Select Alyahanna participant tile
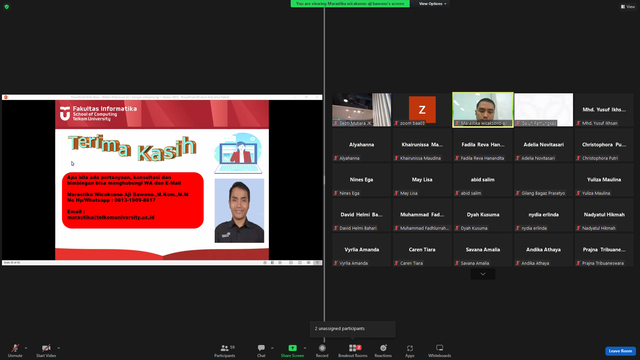 click(362, 145)
